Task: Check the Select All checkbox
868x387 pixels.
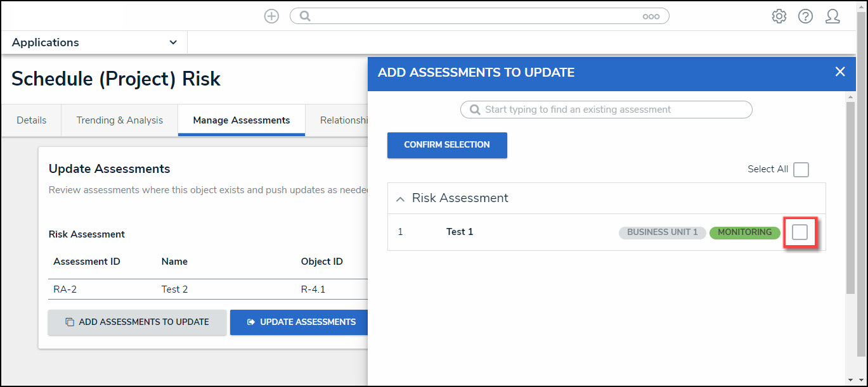Action: pos(801,170)
